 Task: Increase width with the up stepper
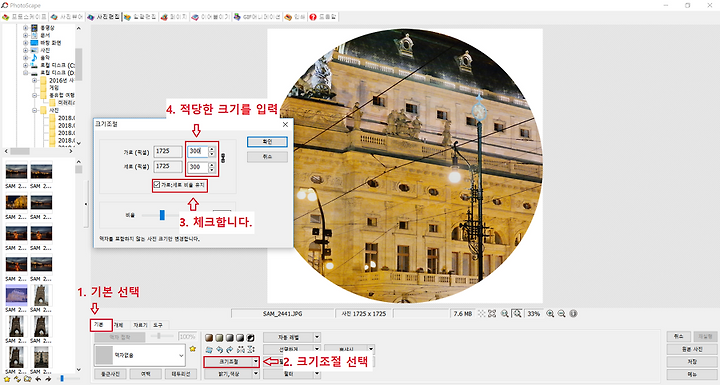212,148
